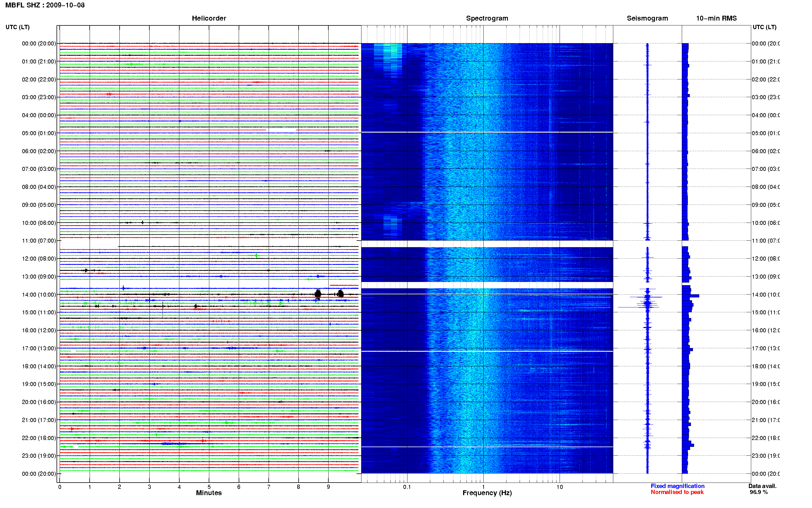Click the 'Frequency (Hz)' axis label
The height and width of the screenshot is (508, 812).
coord(487,493)
